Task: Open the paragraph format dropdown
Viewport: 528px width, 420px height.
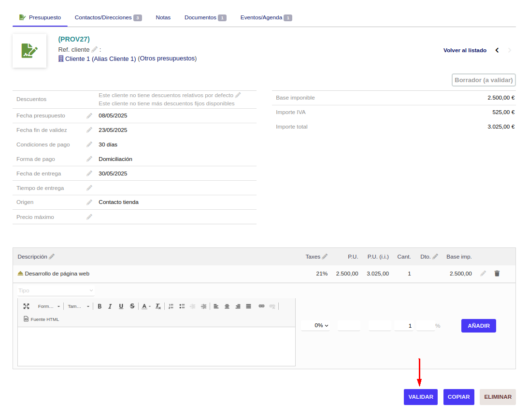Action: point(49,306)
